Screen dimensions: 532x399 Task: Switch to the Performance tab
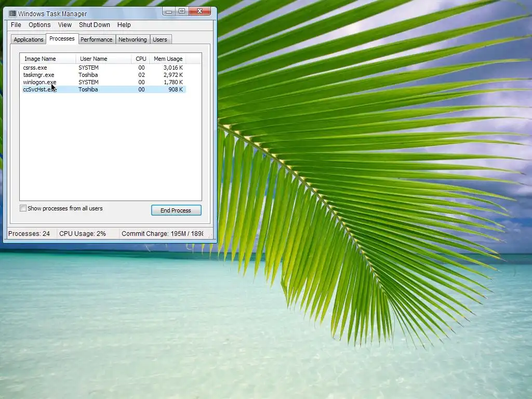(x=96, y=39)
